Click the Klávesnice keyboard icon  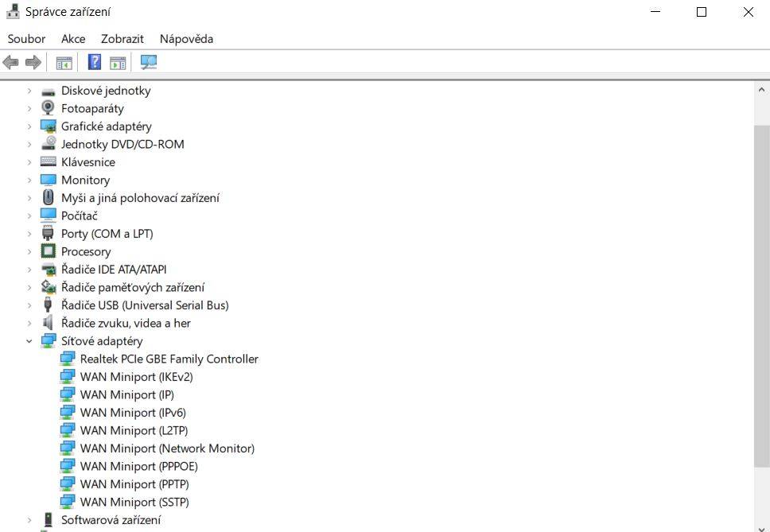[48, 161]
